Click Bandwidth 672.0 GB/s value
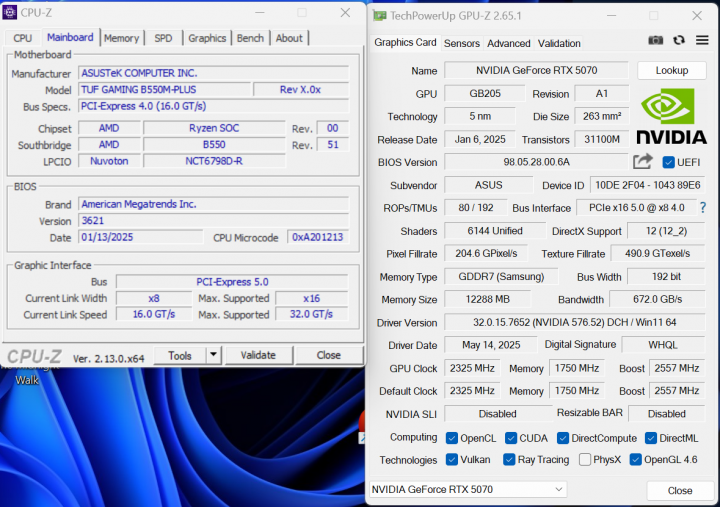 [657, 299]
